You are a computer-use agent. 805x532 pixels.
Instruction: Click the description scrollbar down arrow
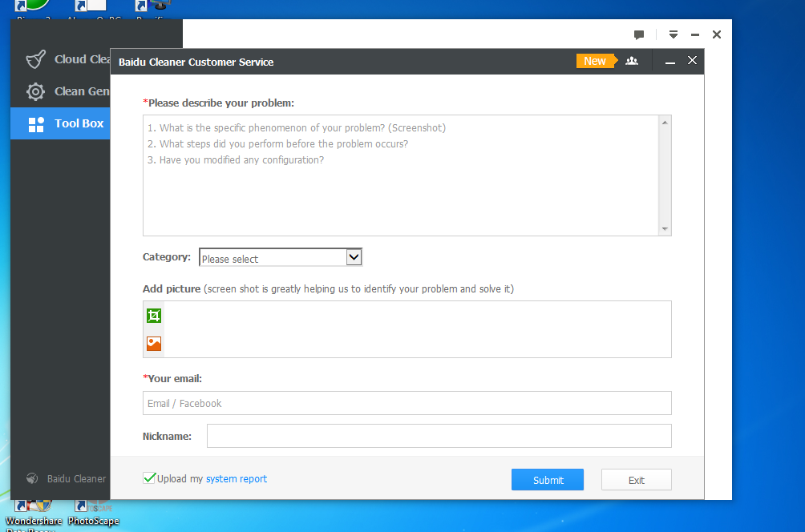click(x=665, y=229)
